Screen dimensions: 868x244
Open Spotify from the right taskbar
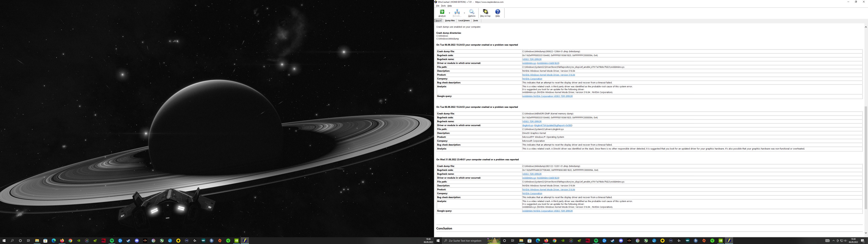(596, 241)
